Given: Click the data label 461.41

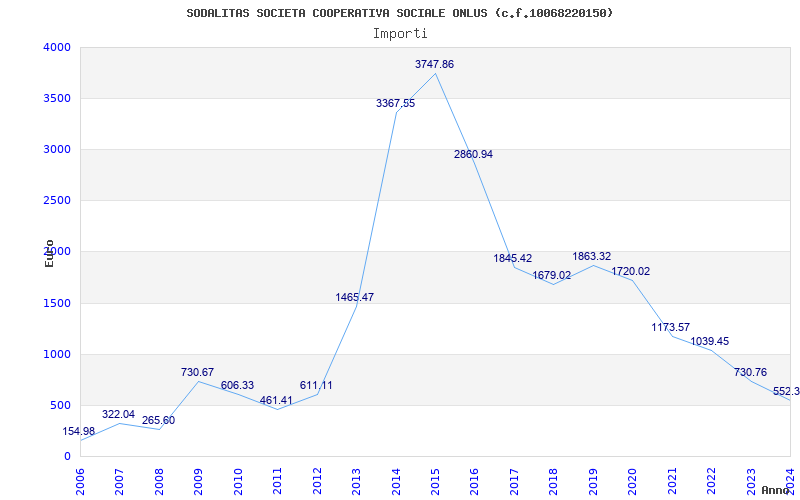Looking at the screenshot, I should click(276, 400).
